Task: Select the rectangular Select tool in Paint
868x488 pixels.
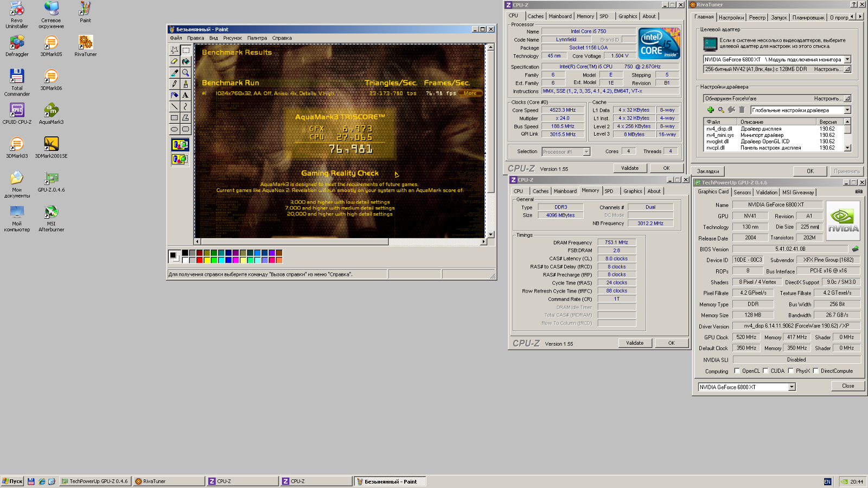Action: [186, 50]
